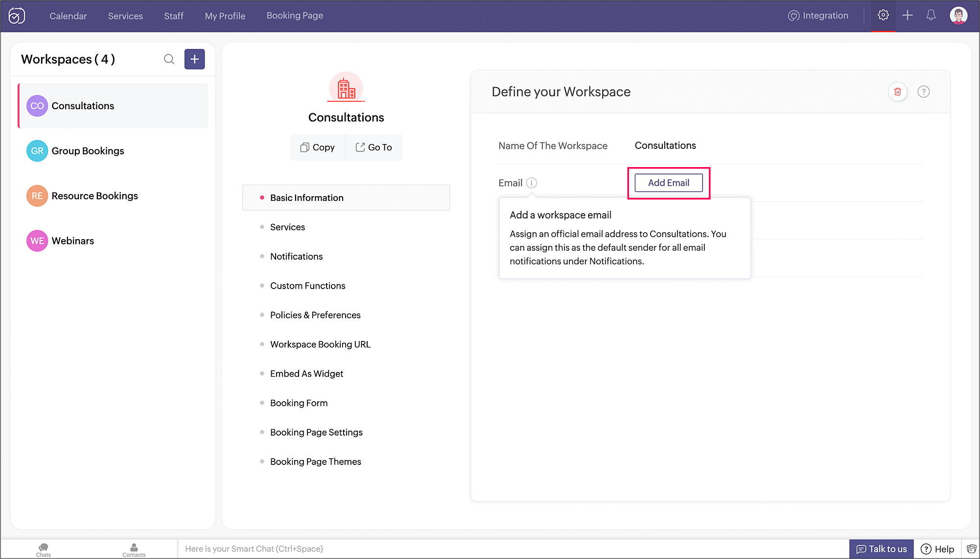Click the RE avatar for Resource Bookings
Viewport: 980px width, 559px height.
pos(37,196)
